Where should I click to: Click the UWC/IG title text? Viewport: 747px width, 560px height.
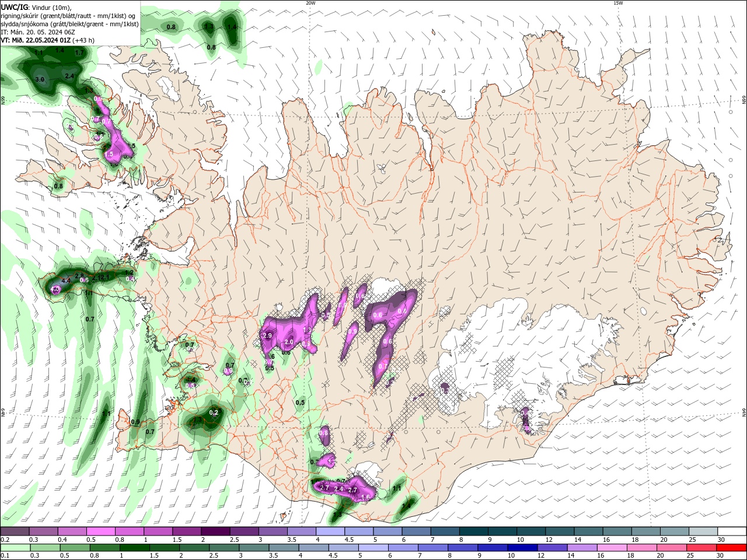click(15, 6)
